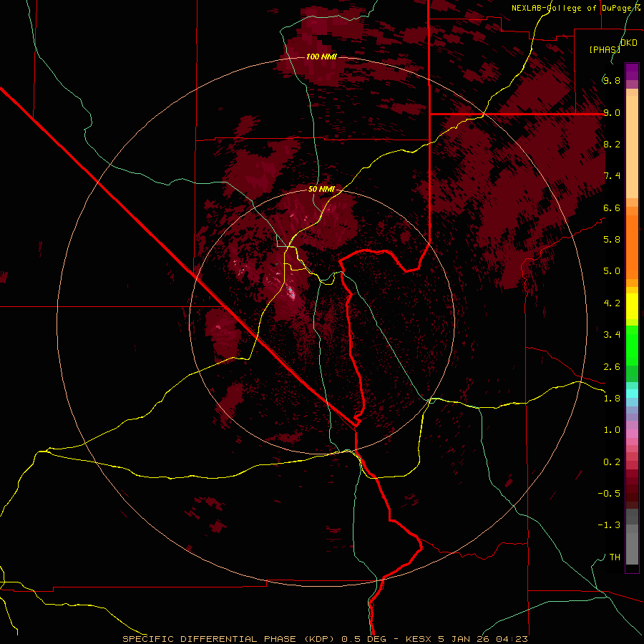Screen dimensions: 644x644
Task: Click the NEXLAB-College of DuPage credit text
Action: (572, 8)
